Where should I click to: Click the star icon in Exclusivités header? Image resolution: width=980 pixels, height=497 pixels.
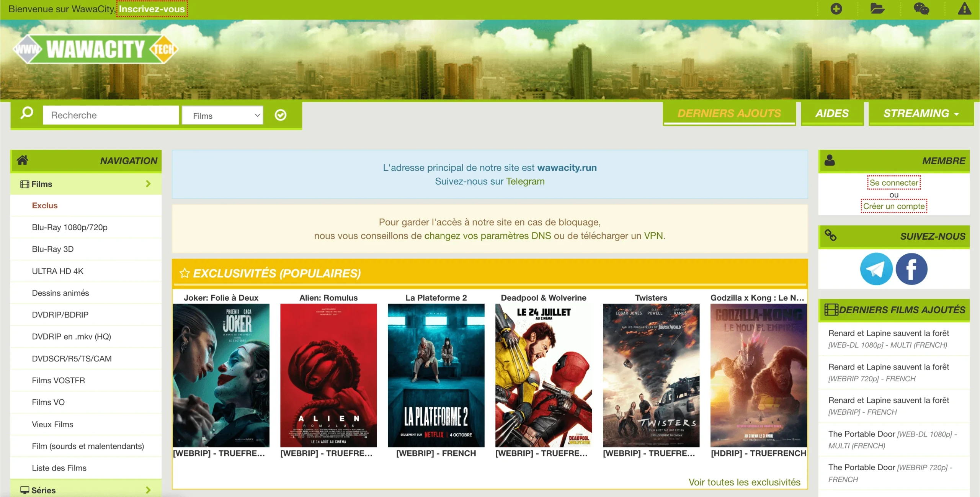point(185,273)
